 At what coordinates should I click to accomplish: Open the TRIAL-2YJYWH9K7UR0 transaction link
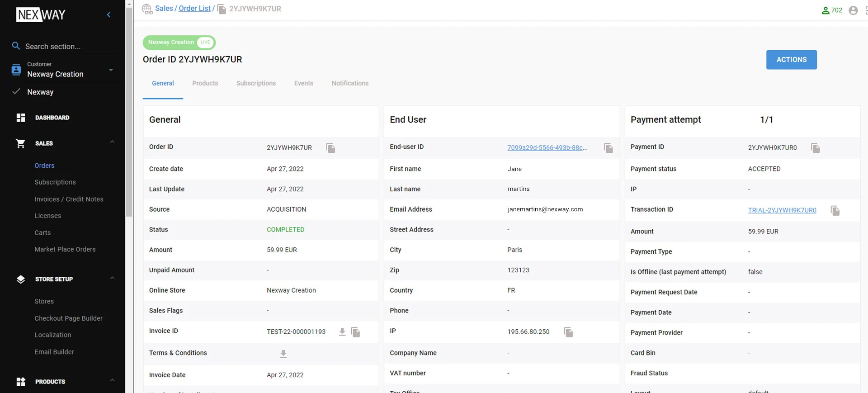pos(782,210)
